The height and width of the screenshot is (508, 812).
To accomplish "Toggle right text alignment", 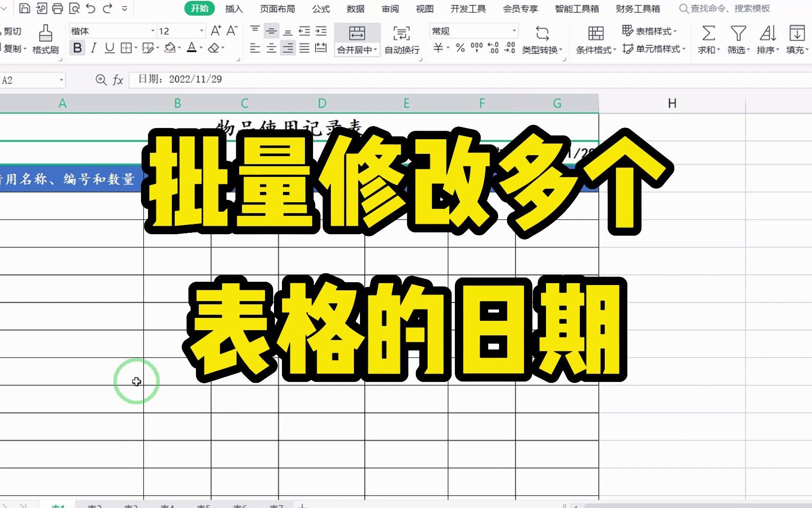I will click(x=288, y=48).
